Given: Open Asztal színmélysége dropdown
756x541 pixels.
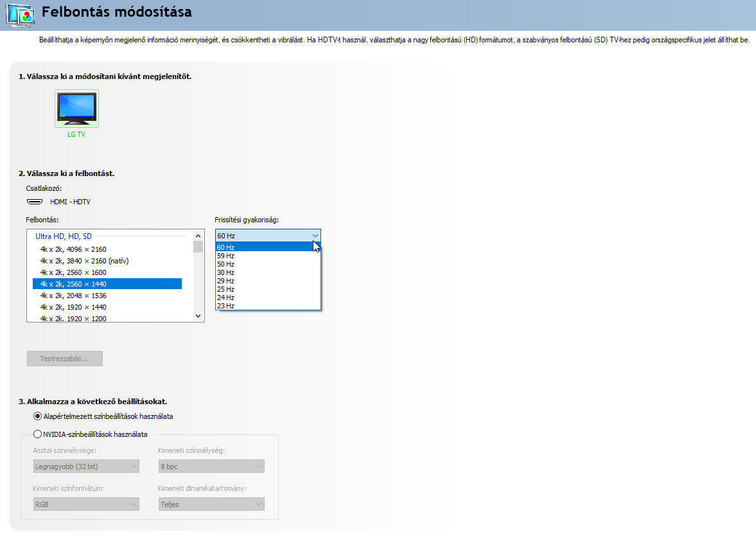Looking at the screenshot, I should coord(86,466).
